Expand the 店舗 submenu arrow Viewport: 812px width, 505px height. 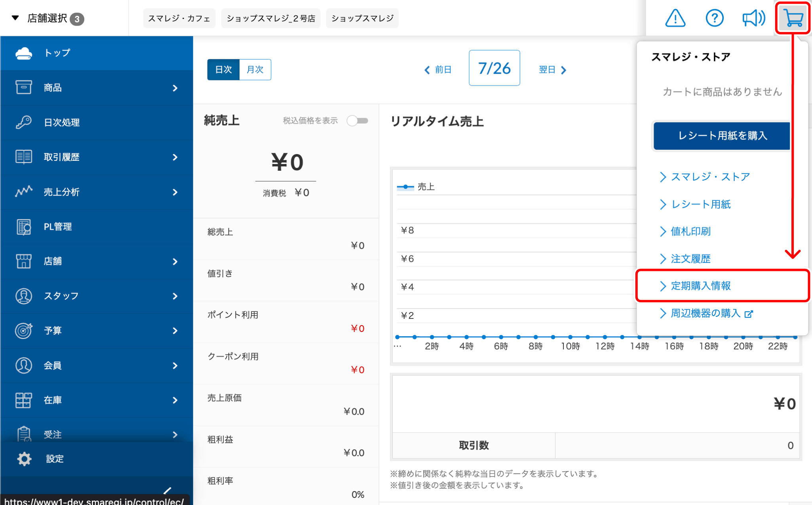(x=175, y=261)
